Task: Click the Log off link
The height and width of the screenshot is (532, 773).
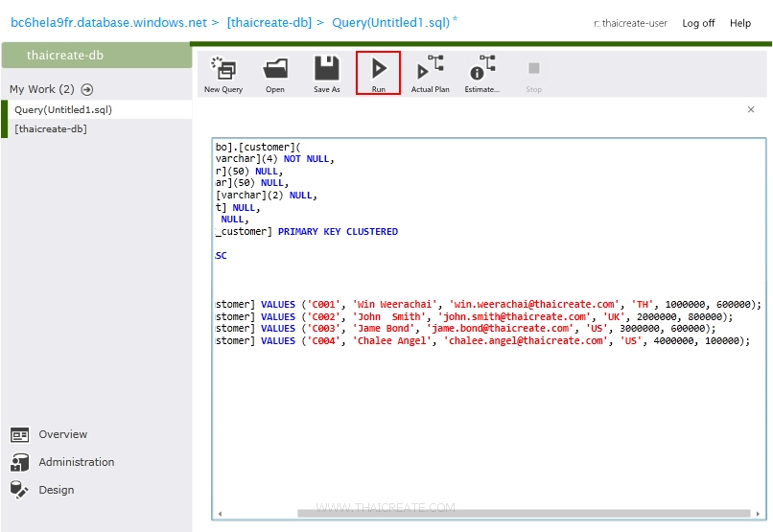Action: click(698, 23)
